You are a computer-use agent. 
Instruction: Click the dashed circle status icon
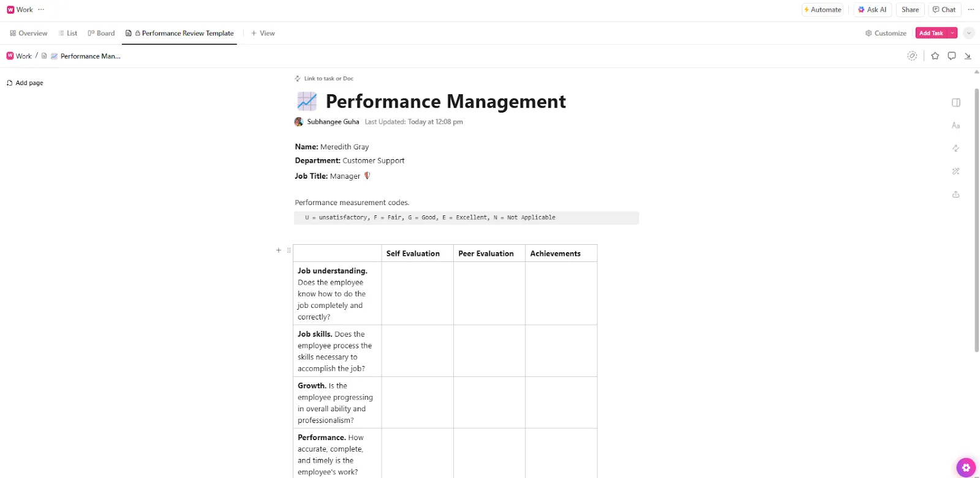(x=912, y=56)
